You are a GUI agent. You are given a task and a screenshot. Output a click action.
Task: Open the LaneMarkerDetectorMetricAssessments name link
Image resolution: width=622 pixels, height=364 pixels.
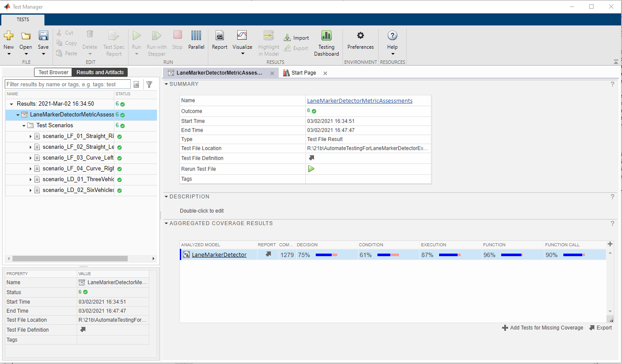coord(359,100)
